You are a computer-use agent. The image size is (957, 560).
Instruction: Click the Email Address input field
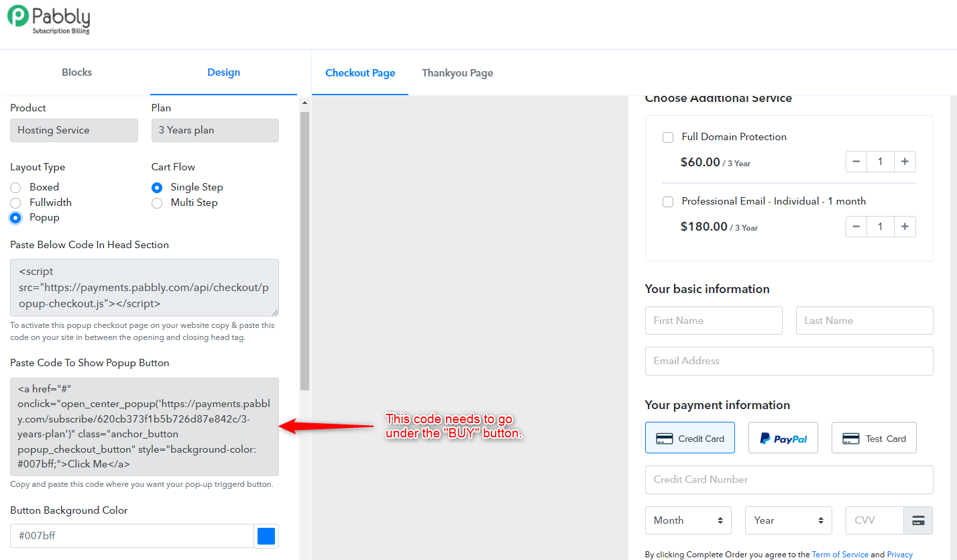pos(789,361)
